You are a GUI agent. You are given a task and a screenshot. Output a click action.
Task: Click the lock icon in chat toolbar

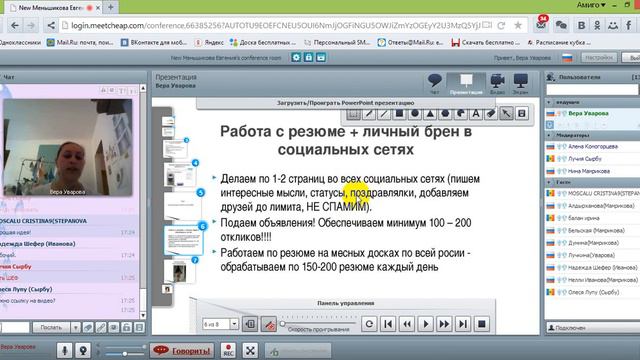point(127,327)
